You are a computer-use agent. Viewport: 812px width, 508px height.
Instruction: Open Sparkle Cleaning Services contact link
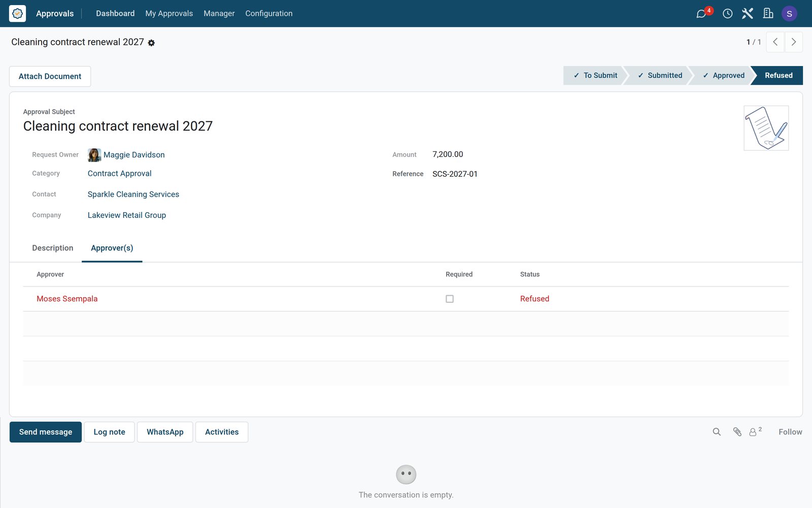[133, 194]
